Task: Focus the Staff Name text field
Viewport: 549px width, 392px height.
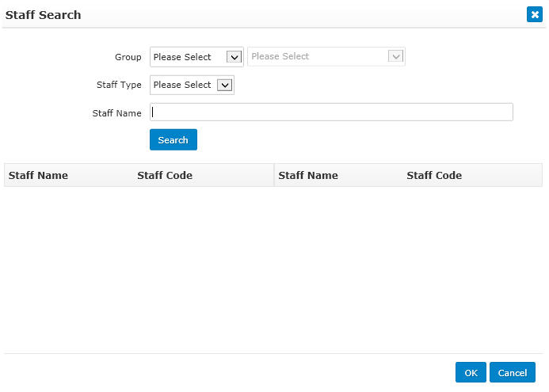Action: (331, 112)
